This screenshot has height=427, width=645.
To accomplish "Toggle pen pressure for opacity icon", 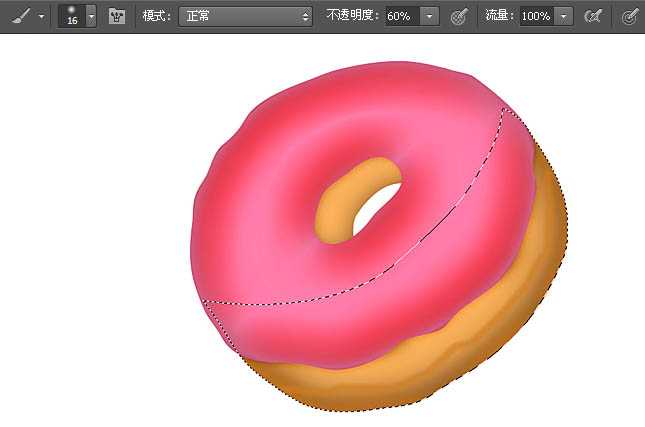I will tap(459, 16).
